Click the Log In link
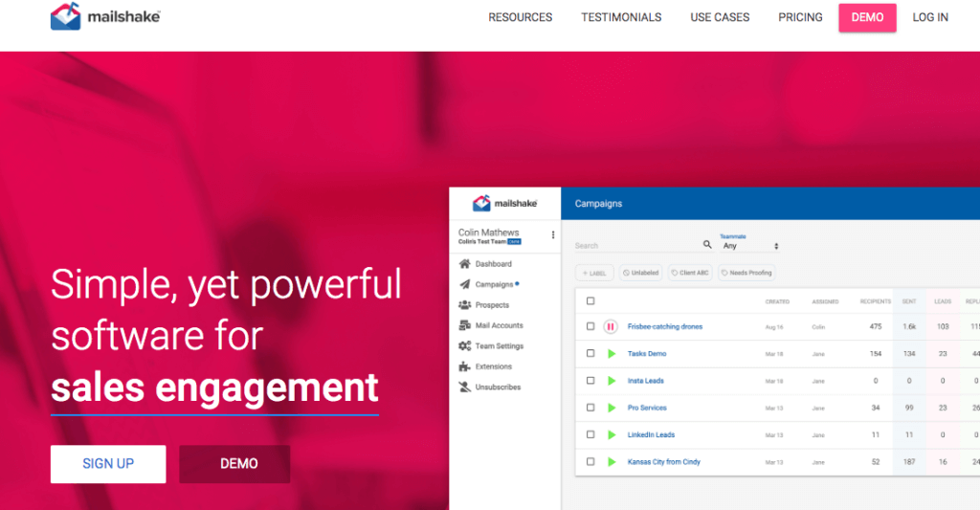The height and width of the screenshot is (510, 980). pyautogui.click(x=930, y=17)
